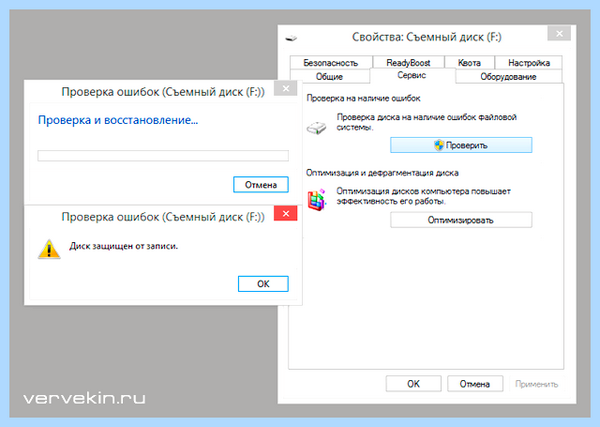Screen dimensions: 600x427
Task: Click the text Диск защищен от записи
Action: 124,246
